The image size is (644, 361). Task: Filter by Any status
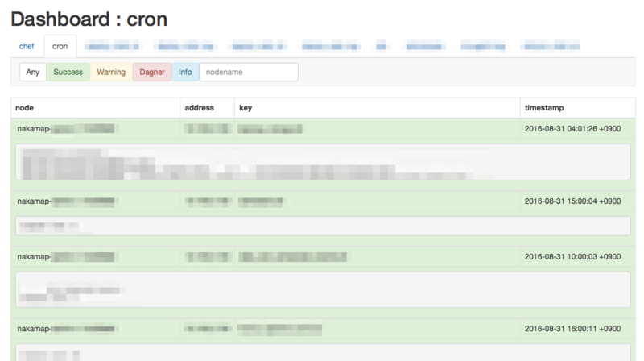(x=32, y=72)
